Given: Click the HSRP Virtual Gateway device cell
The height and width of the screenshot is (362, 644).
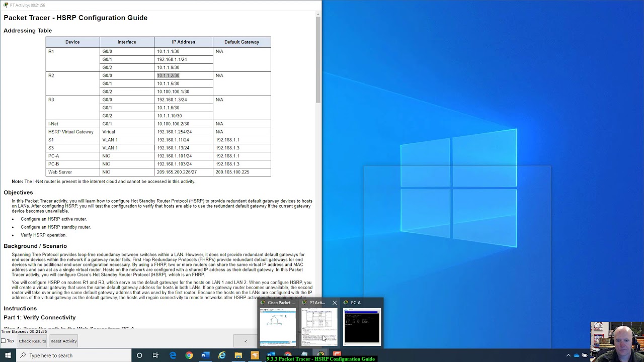Looking at the screenshot, I should [72, 132].
